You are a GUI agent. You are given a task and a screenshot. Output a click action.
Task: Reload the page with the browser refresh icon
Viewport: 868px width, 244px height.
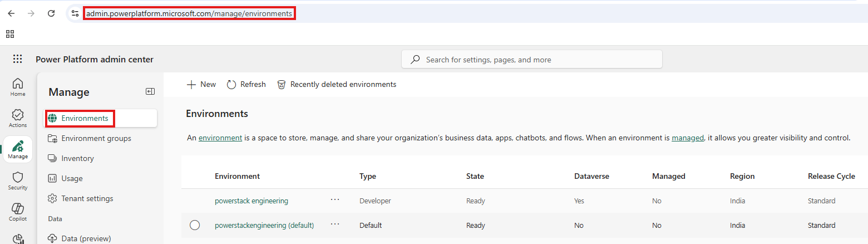(51, 13)
